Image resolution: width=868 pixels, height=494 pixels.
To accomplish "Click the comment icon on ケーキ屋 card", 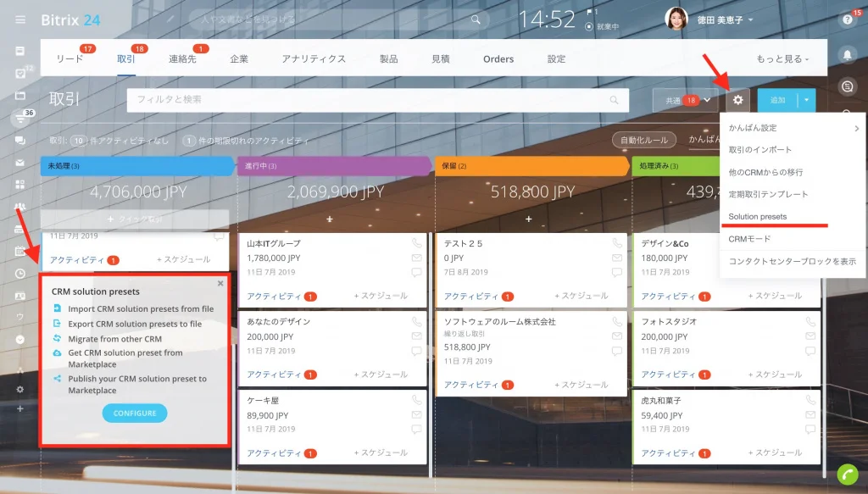I will pyautogui.click(x=416, y=430).
